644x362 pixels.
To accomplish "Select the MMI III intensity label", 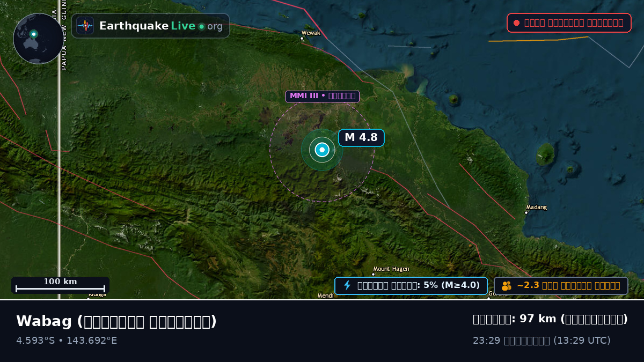I will (x=323, y=97).
